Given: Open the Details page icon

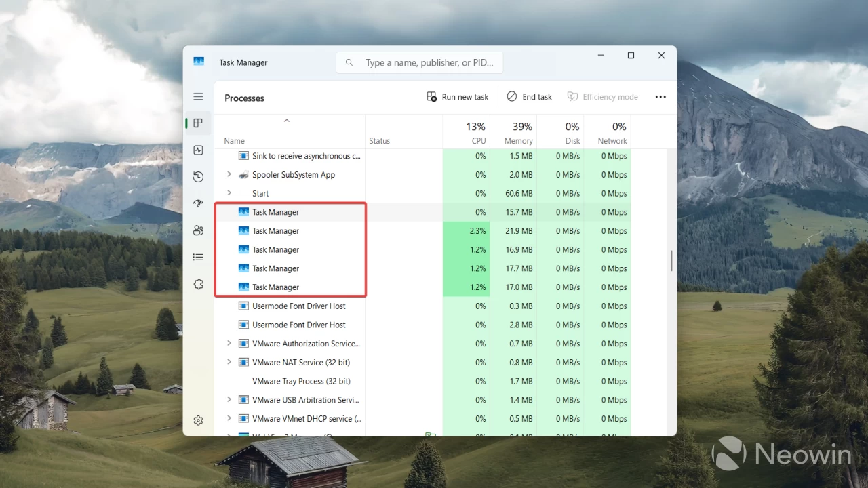Looking at the screenshot, I should click(x=198, y=257).
